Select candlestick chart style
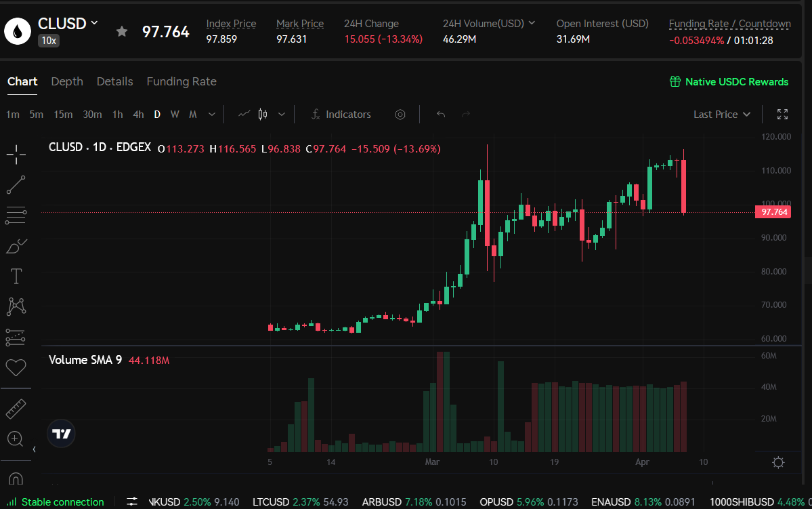Screen dimensions: 812x509 [263, 114]
